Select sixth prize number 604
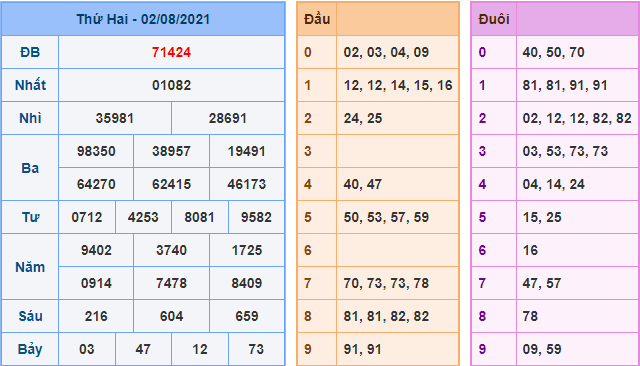The height and width of the screenshot is (366, 640). (171, 317)
